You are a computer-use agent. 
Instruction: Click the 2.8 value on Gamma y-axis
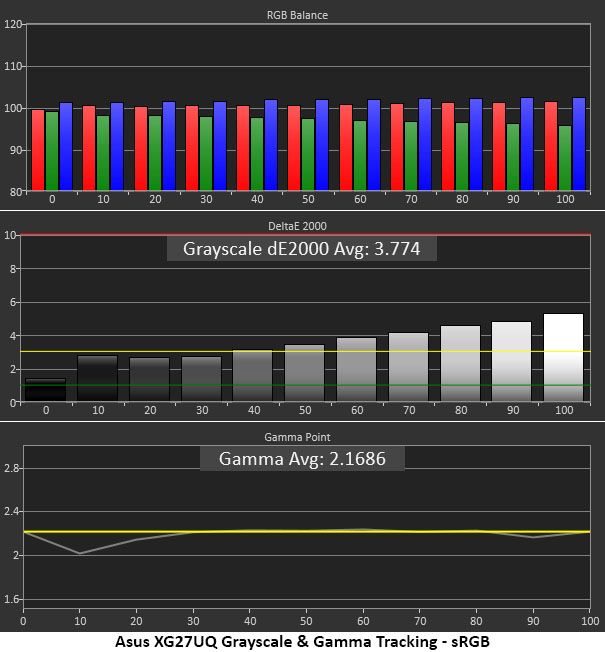(x=11, y=468)
